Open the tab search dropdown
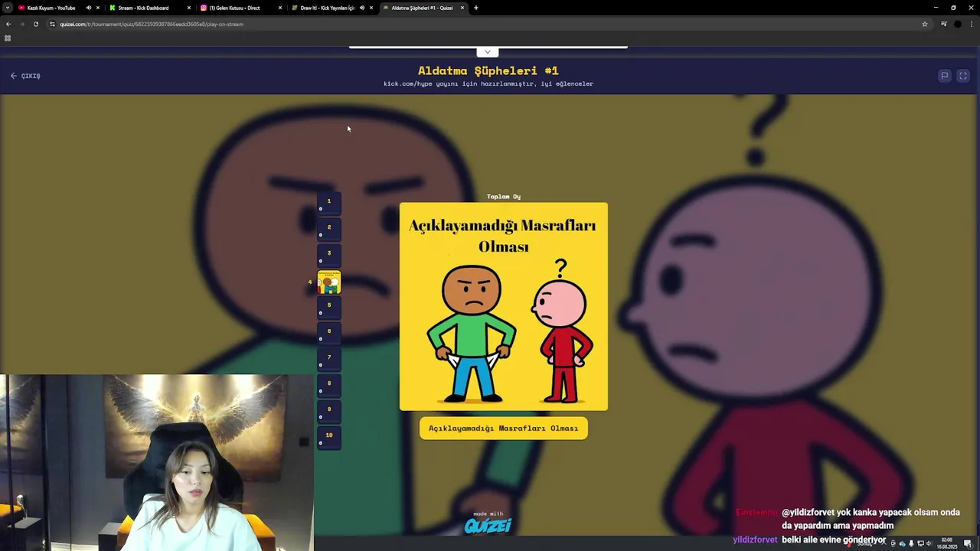This screenshot has width=980, height=551. (x=8, y=8)
